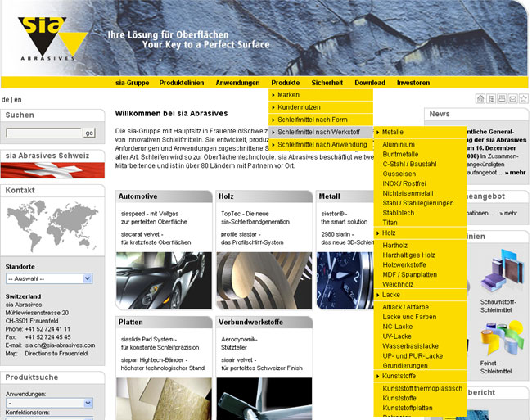Expand the Kundennutzen submenu item
The width and height of the screenshot is (532, 420).
pos(321,107)
